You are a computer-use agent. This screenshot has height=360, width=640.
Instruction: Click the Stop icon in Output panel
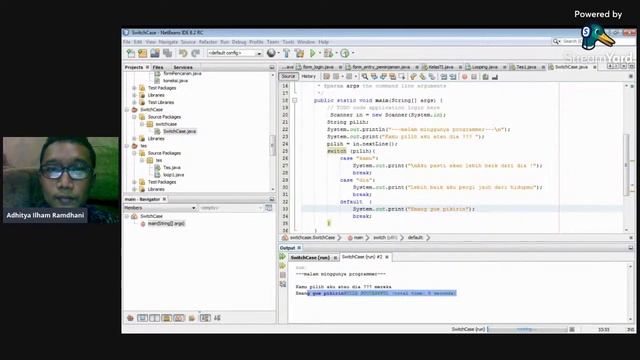(x=283, y=275)
